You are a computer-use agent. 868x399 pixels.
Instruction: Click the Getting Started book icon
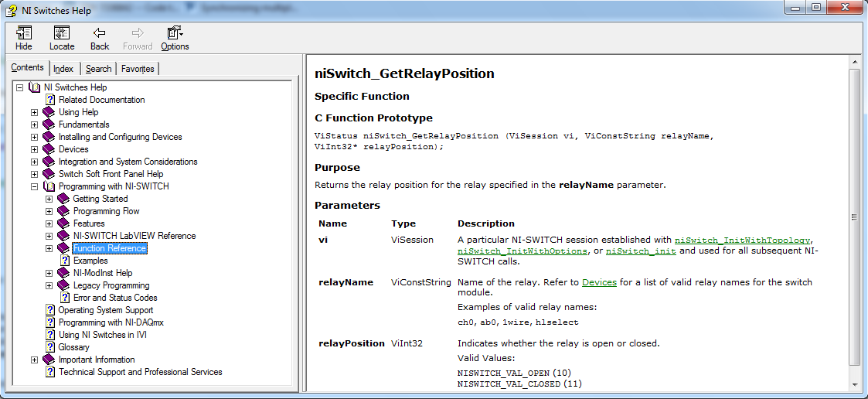(x=63, y=199)
